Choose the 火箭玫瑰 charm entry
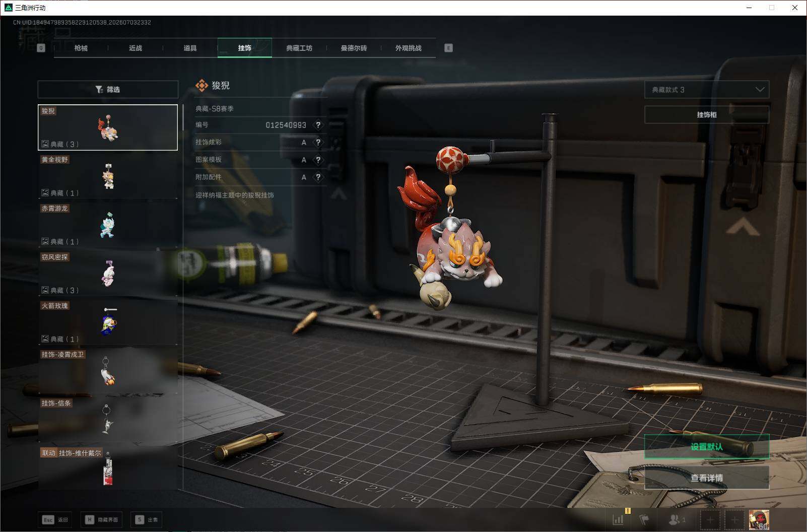807x532 pixels. (108, 322)
